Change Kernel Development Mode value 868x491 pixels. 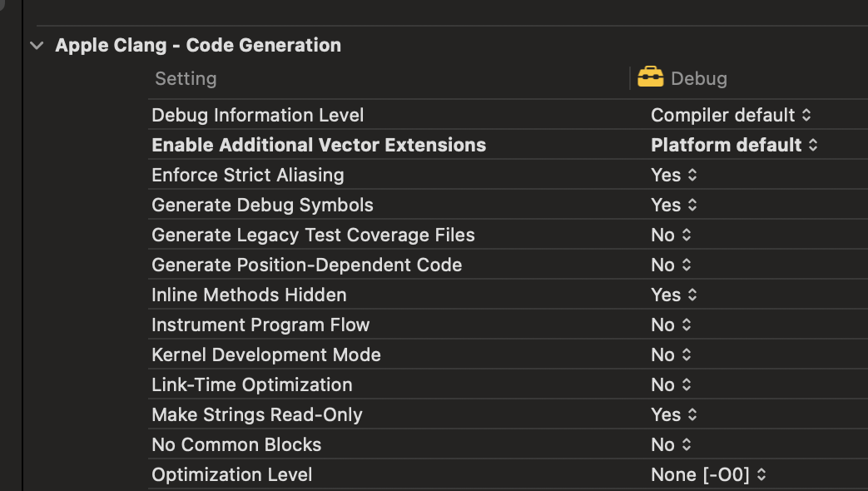[x=671, y=355]
